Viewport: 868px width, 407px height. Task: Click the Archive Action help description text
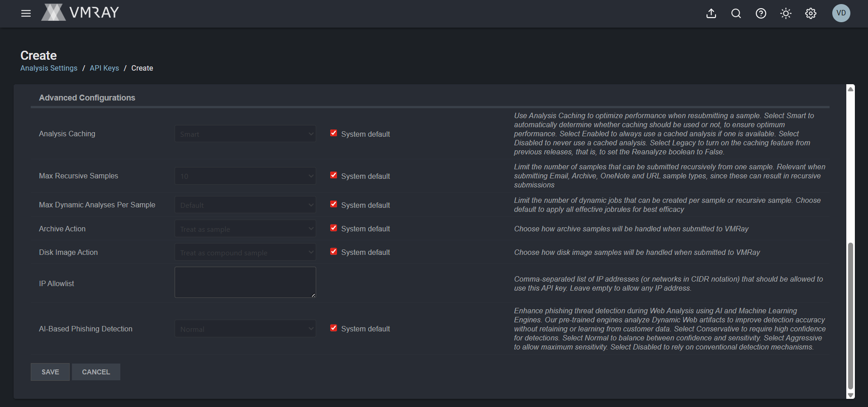(631, 229)
